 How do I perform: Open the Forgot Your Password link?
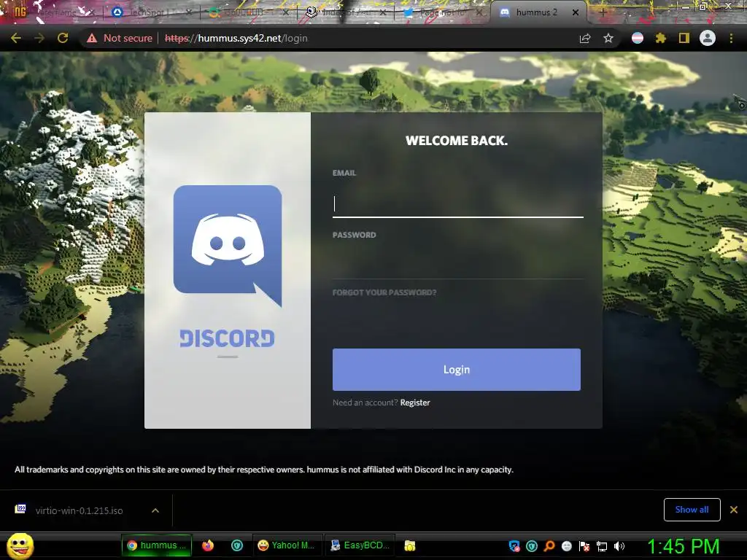[x=384, y=292]
